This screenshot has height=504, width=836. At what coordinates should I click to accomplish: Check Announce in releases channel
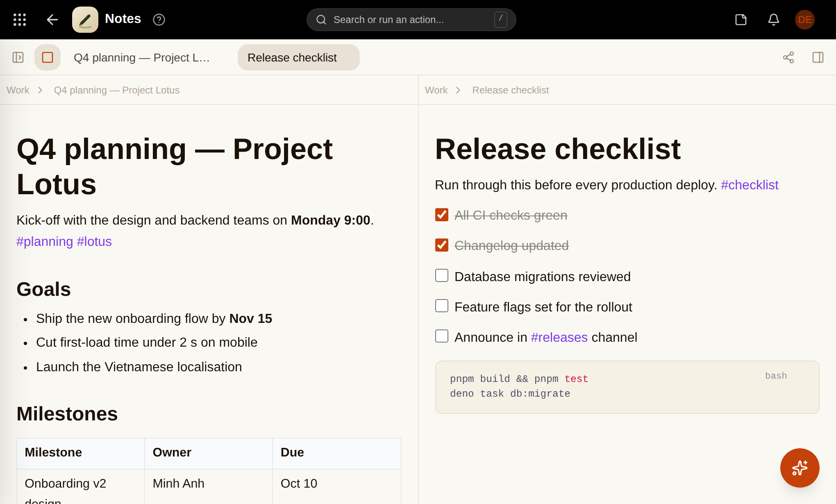[442, 336]
